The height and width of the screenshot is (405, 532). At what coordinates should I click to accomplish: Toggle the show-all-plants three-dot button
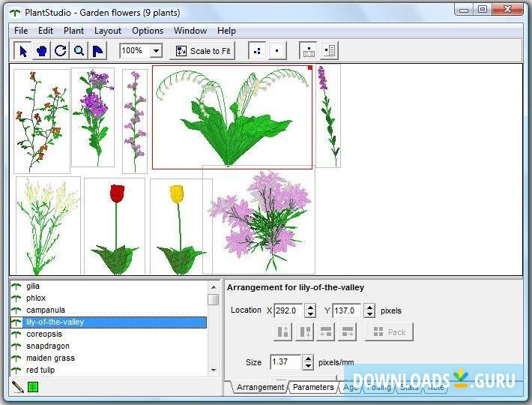(x=257, y=51)
